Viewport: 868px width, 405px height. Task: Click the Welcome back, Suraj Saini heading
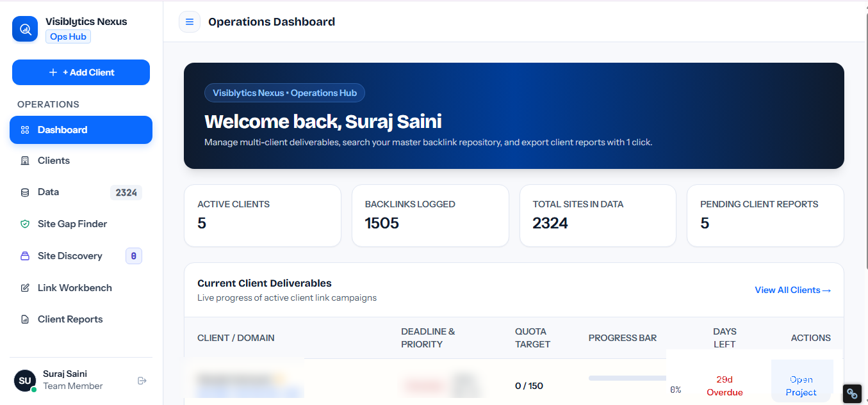point(323,122)
